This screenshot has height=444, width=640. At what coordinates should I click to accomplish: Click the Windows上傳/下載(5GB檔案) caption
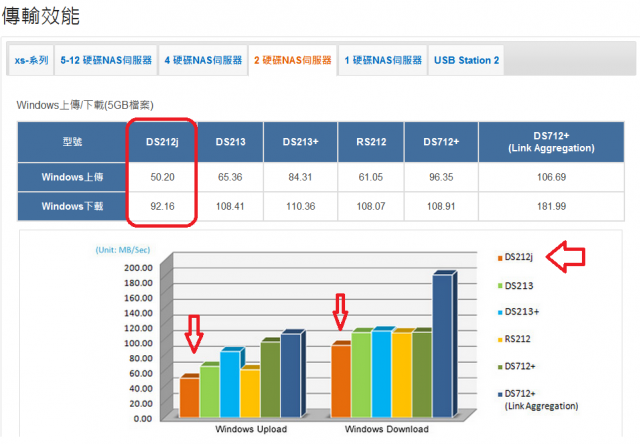pyautogui.click(x=85, y=105)
